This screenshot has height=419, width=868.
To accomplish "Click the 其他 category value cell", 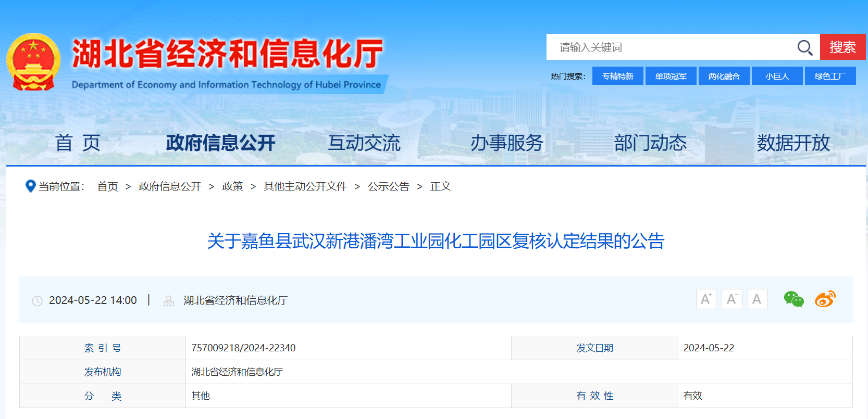I will pyautogui.click(x=349, y=396).
